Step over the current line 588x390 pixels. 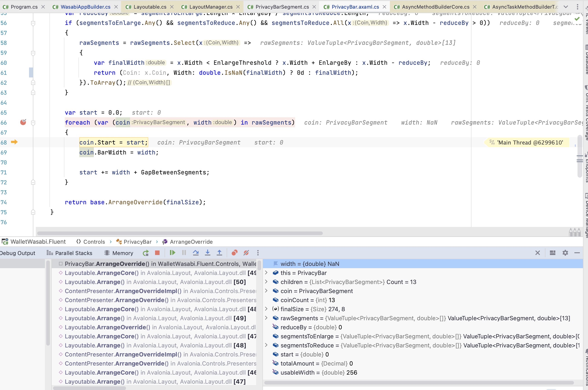coord(196,253)
